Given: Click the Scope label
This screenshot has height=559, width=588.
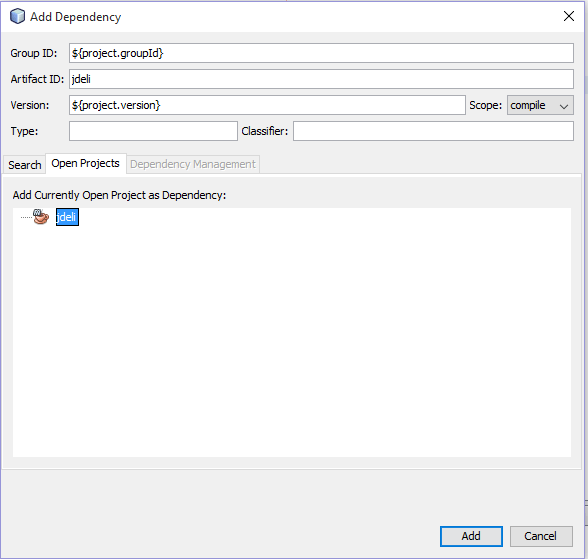Looking at the screenshot, I should coord(485,105).
